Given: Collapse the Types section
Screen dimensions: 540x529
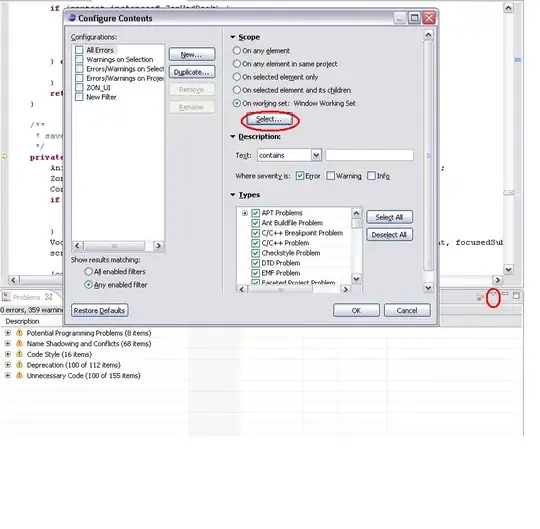Looking at the screenshot, I should (233, 195).
